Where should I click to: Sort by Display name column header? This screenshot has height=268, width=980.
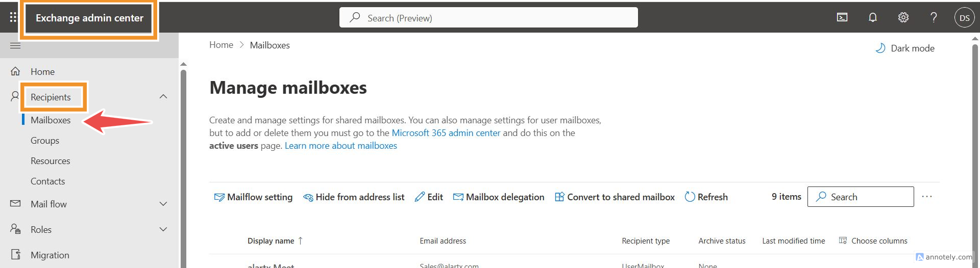[x=271, y=241]
